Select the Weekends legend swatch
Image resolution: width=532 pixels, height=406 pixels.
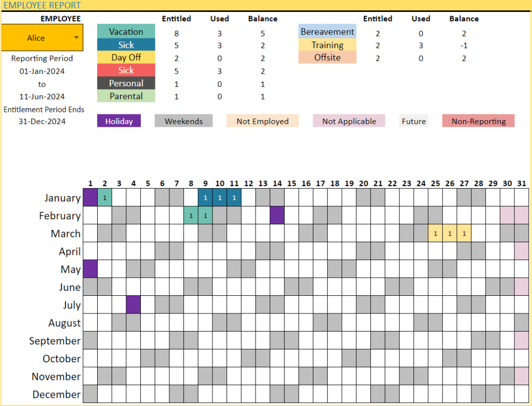click(x=183, y=121)
